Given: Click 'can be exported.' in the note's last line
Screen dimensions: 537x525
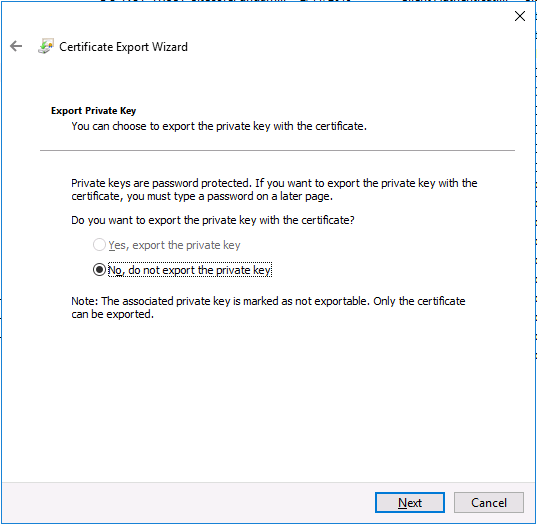Looking at the screenshot, I should (x=113, y=314).
